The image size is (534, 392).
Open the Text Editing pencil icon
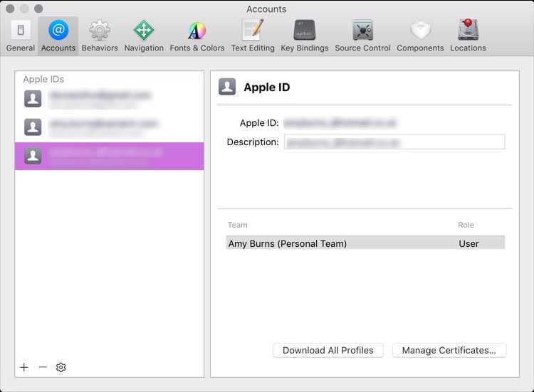pyautogui.click(x=253, y=30)
